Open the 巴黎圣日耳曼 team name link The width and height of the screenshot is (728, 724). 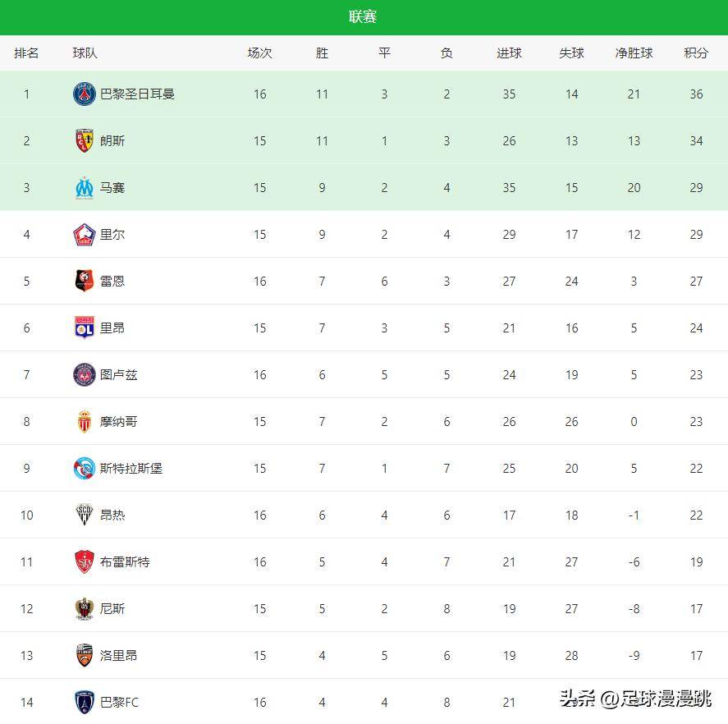coord(137,94)
